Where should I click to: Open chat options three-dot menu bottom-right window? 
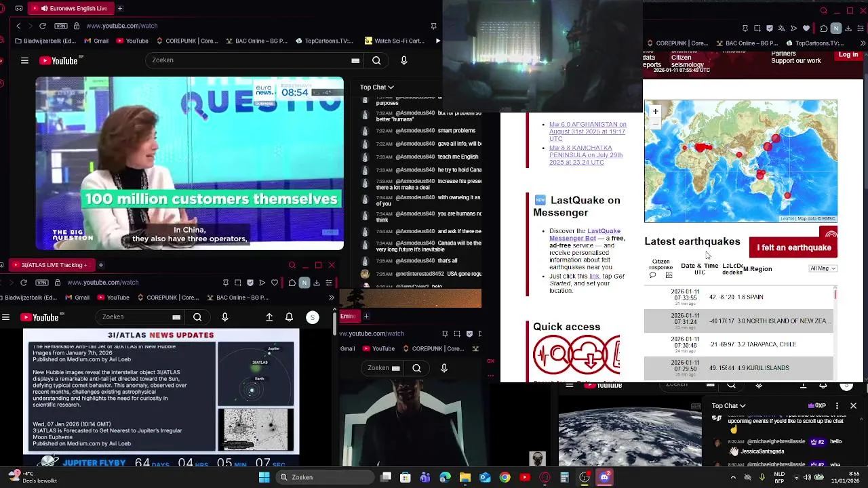click(837, 406)
